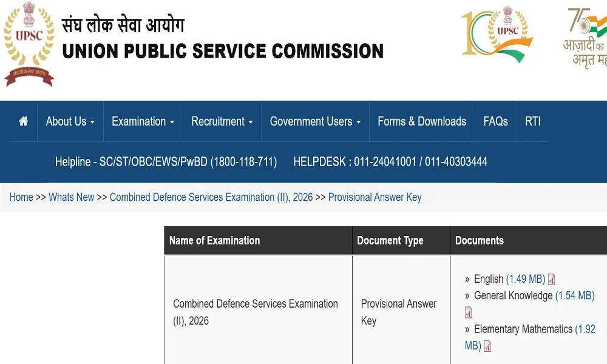Expand the Examination dropdown menu
607x364 pixels.
coord(143,121)
